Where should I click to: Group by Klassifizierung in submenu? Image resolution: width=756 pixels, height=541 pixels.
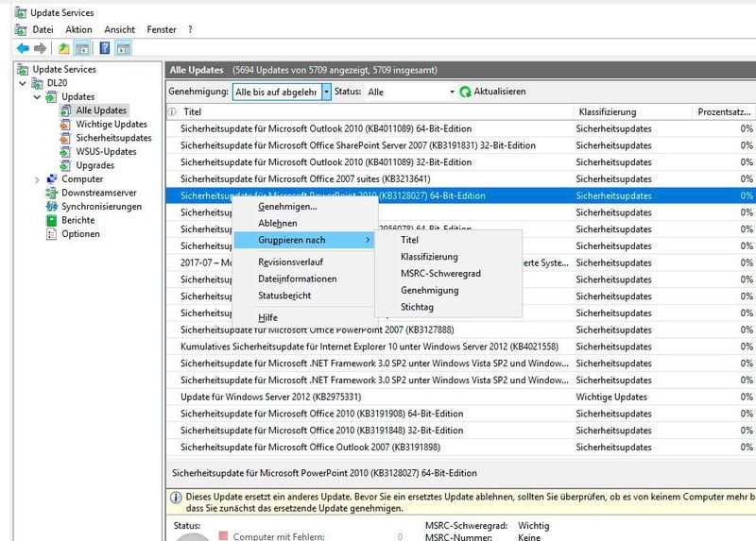(448, 257)
